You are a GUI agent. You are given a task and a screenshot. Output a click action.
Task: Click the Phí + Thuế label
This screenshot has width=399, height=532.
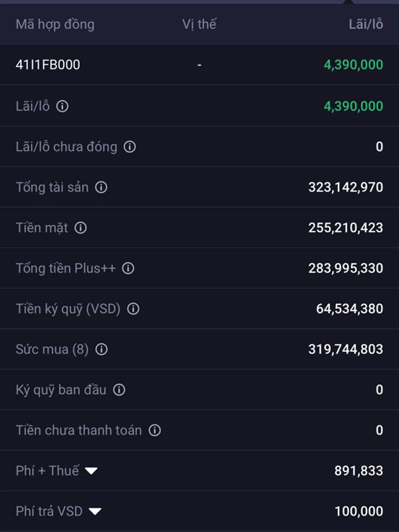click(x=47, y=471)
